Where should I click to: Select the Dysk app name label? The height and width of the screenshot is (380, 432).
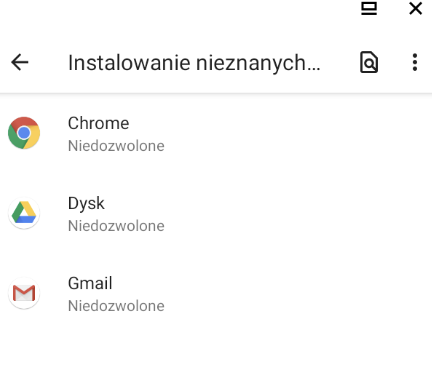[86, 204]
